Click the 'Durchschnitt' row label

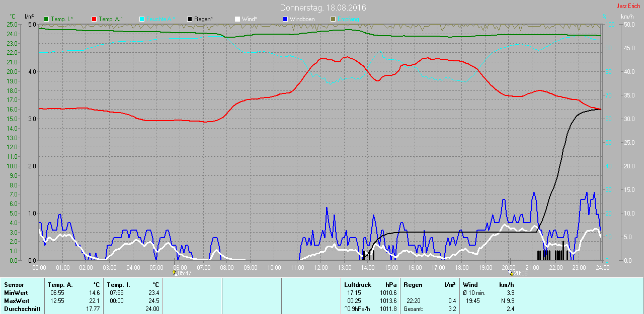click(x=22, y=309)
